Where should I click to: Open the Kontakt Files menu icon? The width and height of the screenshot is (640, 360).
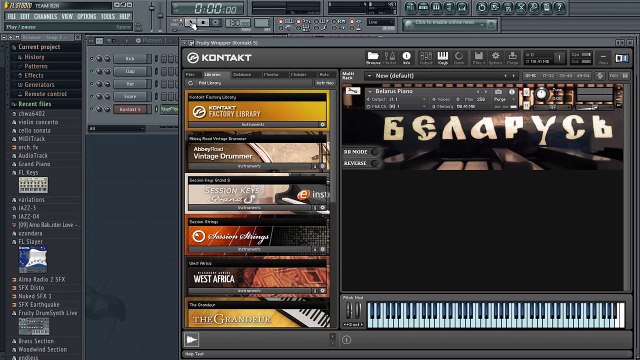click(x=479, y=58)
